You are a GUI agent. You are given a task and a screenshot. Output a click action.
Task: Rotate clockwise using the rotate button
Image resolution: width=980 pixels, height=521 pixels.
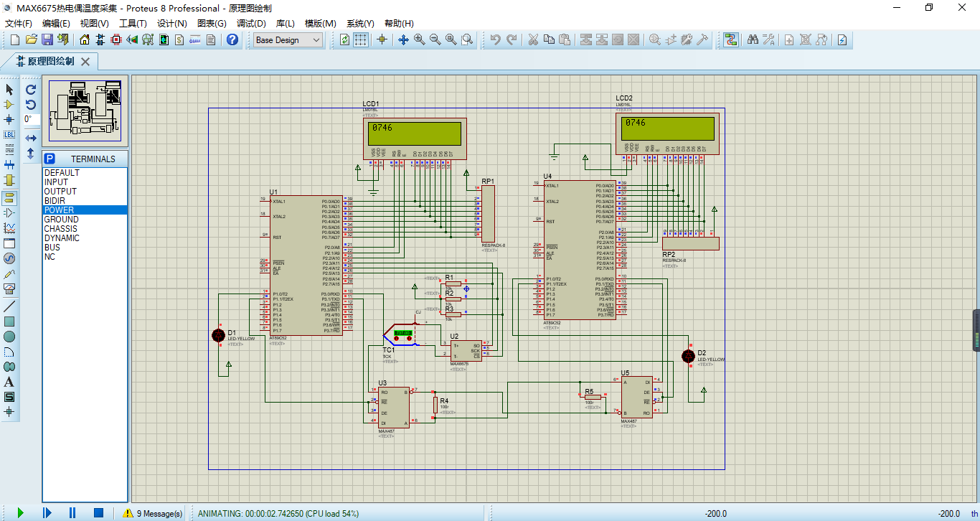[31, 90]
